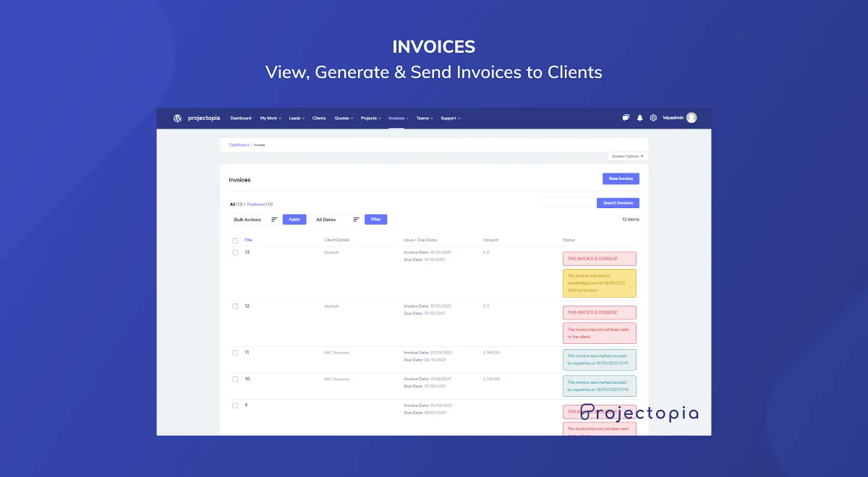This screenshot has width=868, height=477.
Task: Click overdue notice on invoice 13
Action: (600, 258)
